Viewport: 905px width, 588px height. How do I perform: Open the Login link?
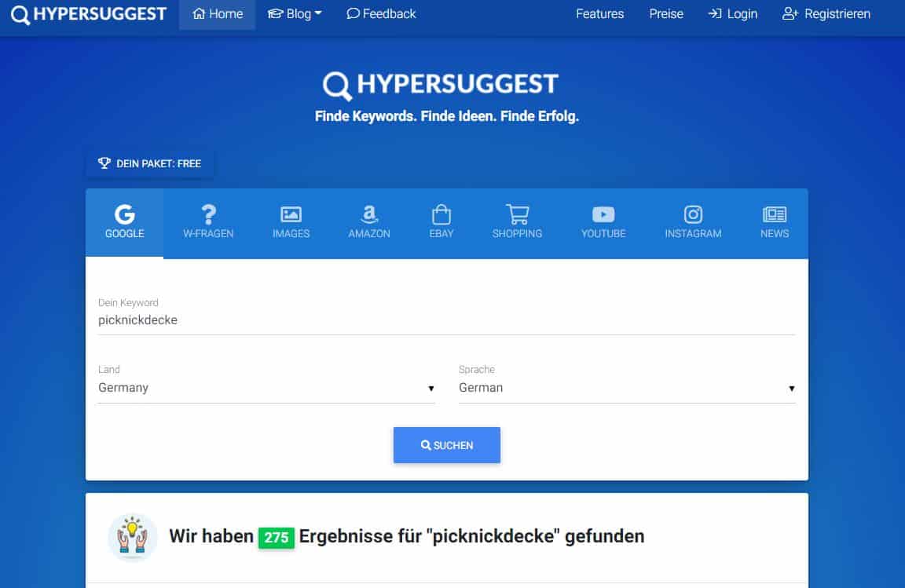[x=732, y=14]
